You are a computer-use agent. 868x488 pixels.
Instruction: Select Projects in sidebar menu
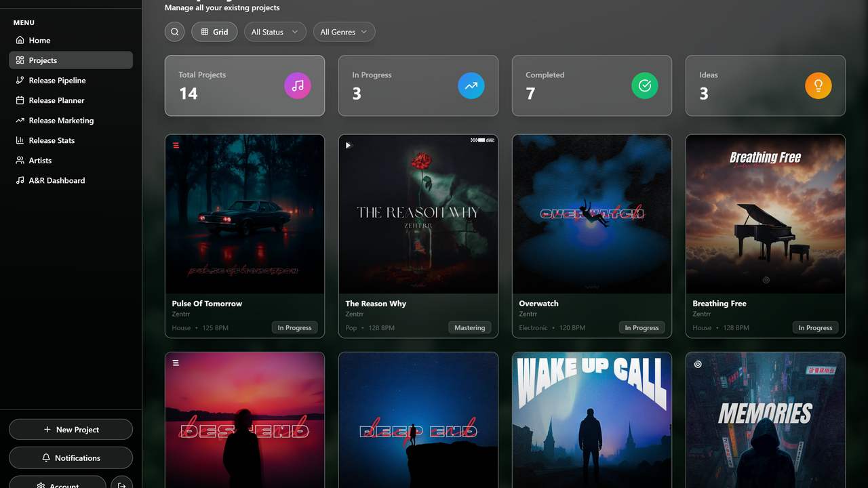pos(71,60)
